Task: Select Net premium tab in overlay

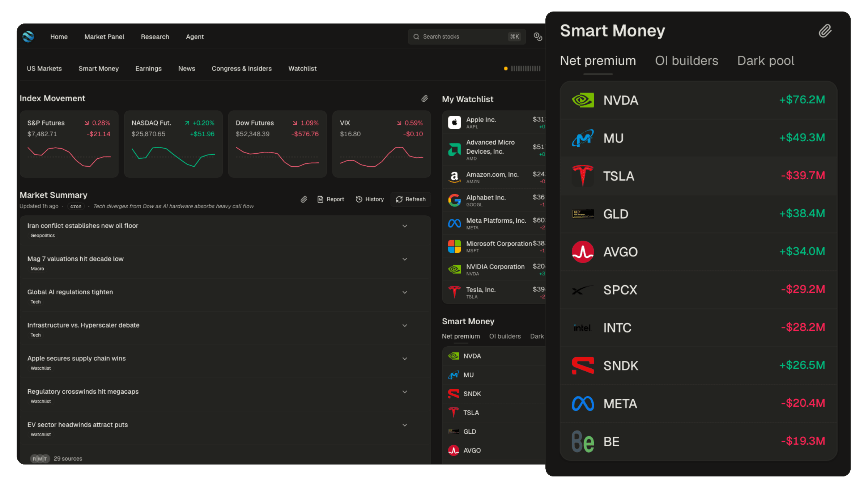Action: pos(598,61)
